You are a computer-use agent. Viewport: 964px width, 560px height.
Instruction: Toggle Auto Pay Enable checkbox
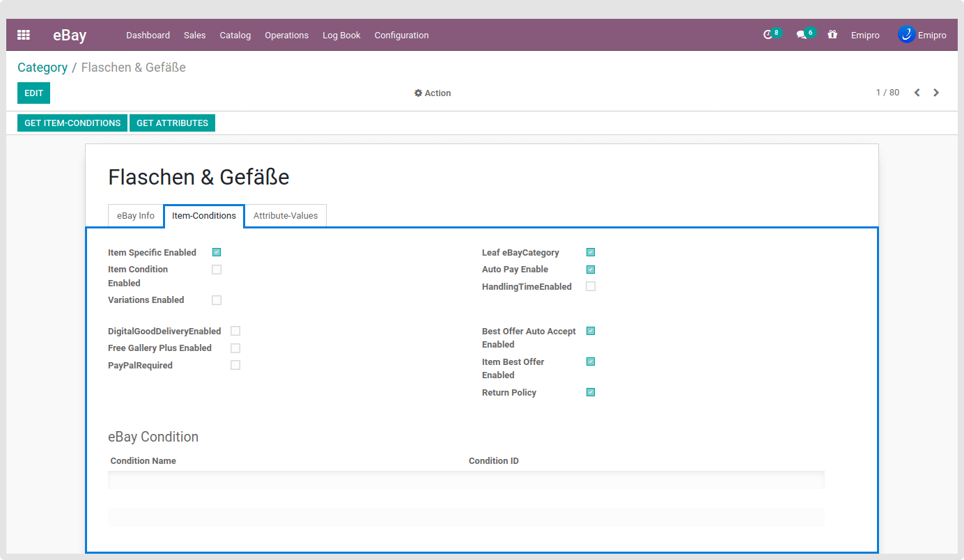tap(591, 270)
